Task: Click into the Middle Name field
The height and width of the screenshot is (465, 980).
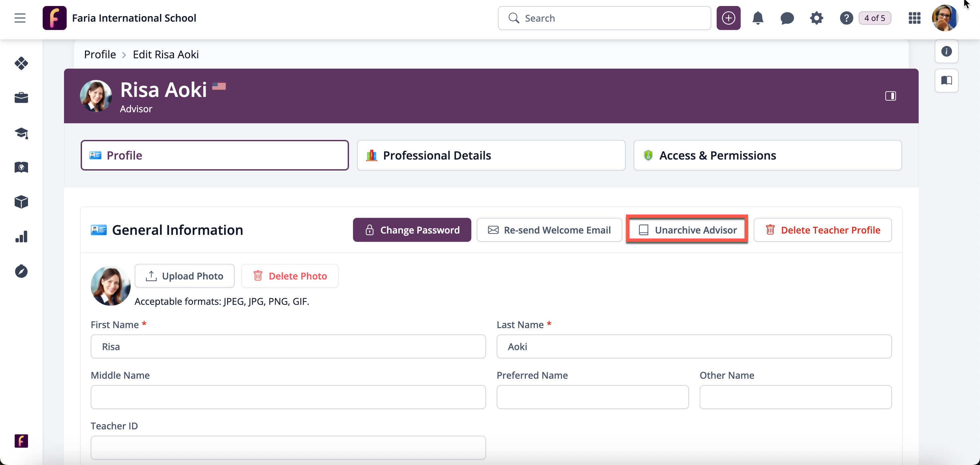Action: pos(288,397)
